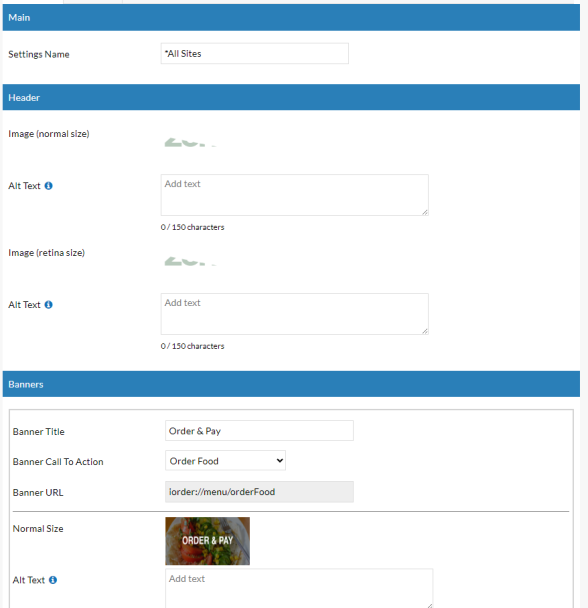Click alt text box under retina-size image
Screen dimensions: 588x608
295,314
